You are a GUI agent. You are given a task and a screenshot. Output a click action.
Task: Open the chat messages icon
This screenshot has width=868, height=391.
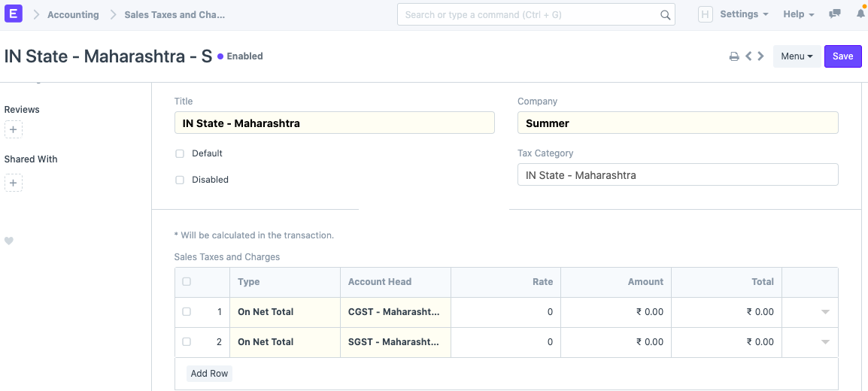pyautogui.click(x=834, y=14)
